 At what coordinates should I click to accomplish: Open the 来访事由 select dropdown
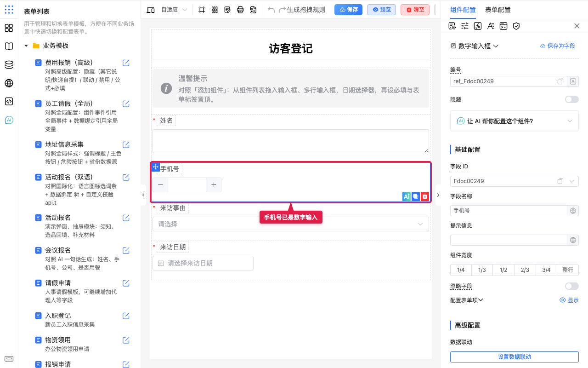tap(291, 224)
